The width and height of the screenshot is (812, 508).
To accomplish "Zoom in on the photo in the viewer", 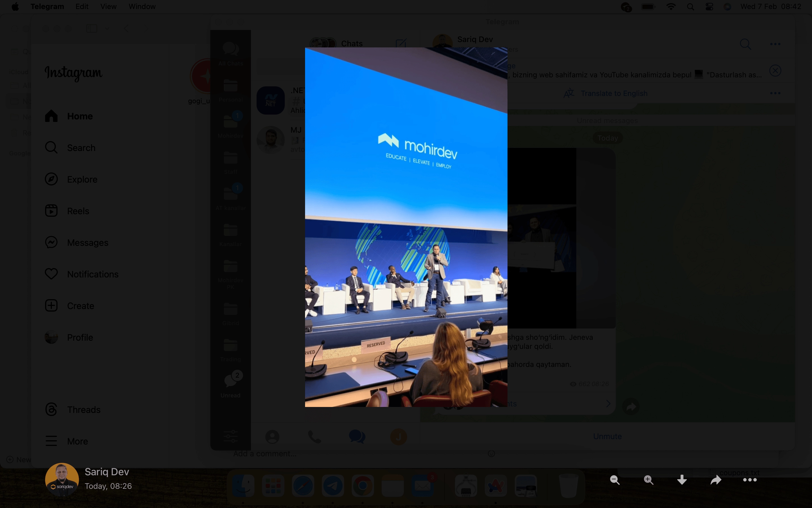I will click(648, 480).
